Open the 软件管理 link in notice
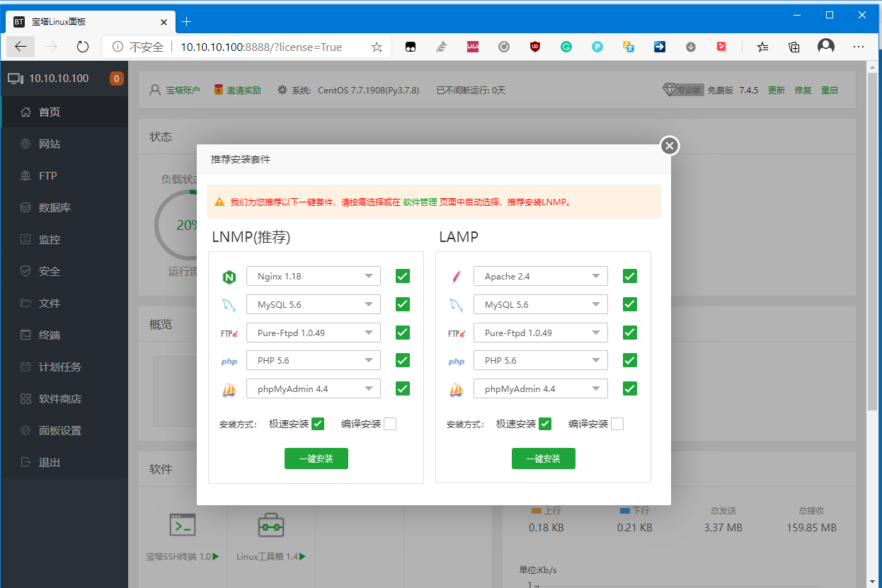The width and height of the screenshot is (882, 588). [420, 202]
